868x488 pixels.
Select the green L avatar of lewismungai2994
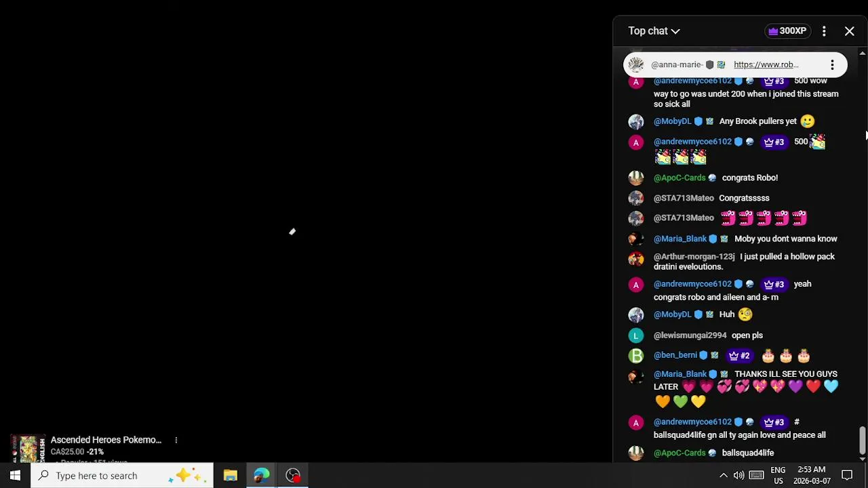pyautogui.click(x=635, y=335)
